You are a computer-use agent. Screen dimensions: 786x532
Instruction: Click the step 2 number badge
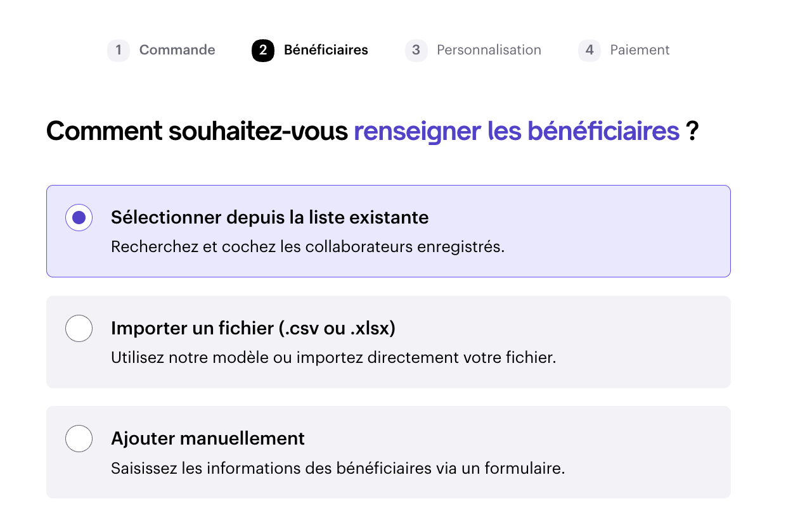(263, 50)
